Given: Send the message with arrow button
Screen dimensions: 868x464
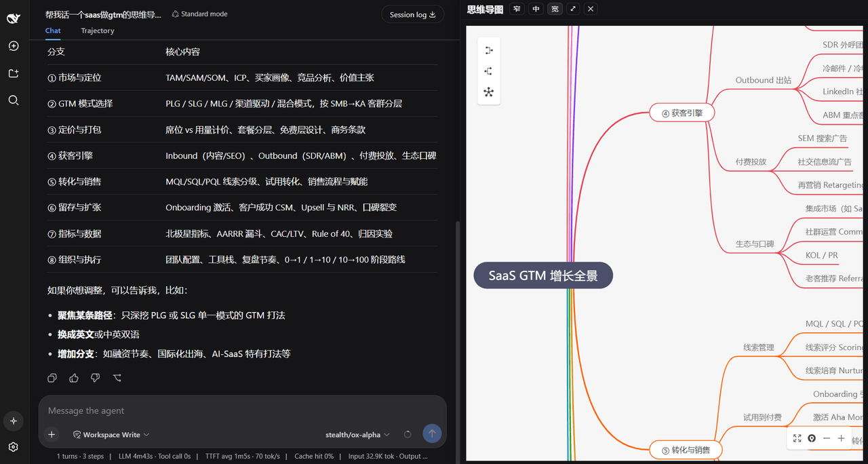Looking at the screenshot, I should click(432, 433).
